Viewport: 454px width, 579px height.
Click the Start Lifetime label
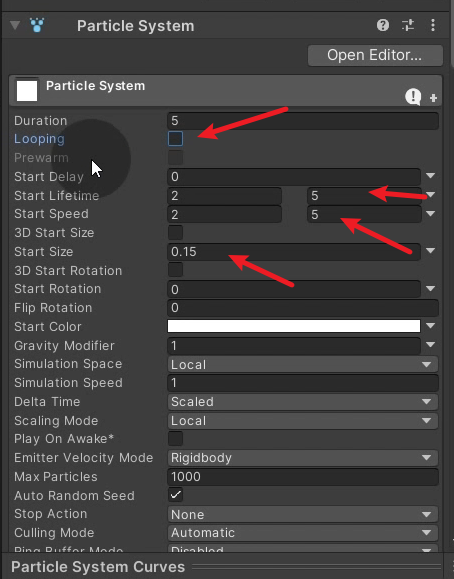[x=57, y=195]
